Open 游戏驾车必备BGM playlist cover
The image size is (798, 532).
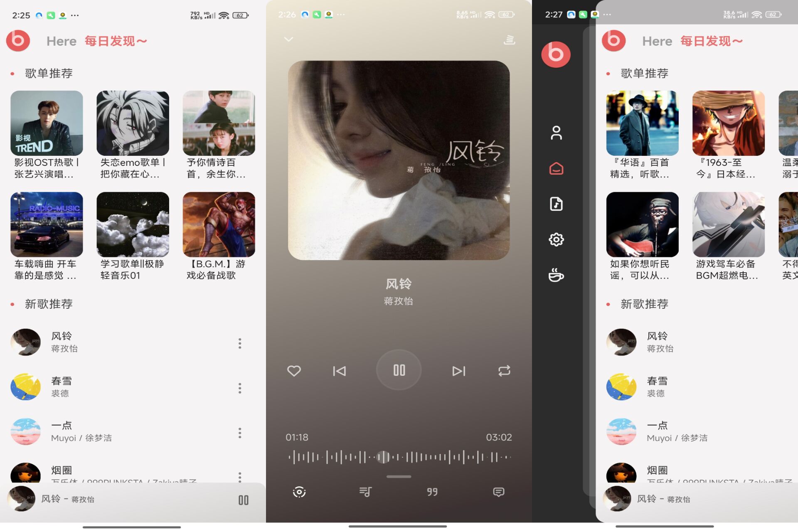pyautogui.click(x=729, y=224)
